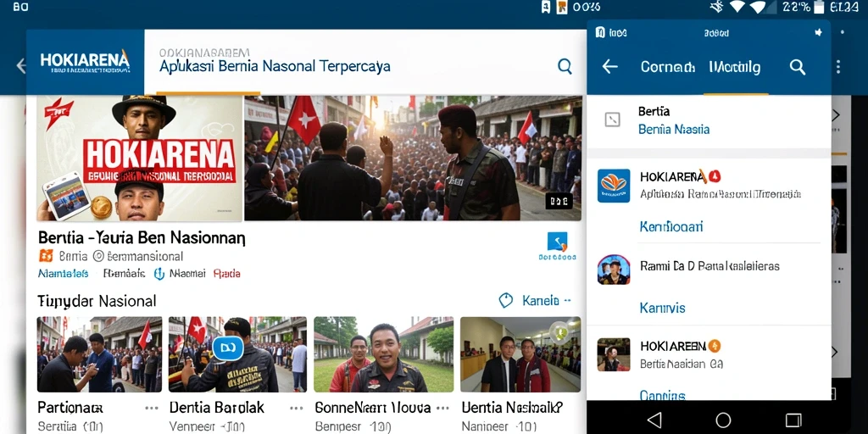Open the Uentia Nsloalk news thumbnail
The width and height of the screenshot is (868, 434).
pos(520,354)
